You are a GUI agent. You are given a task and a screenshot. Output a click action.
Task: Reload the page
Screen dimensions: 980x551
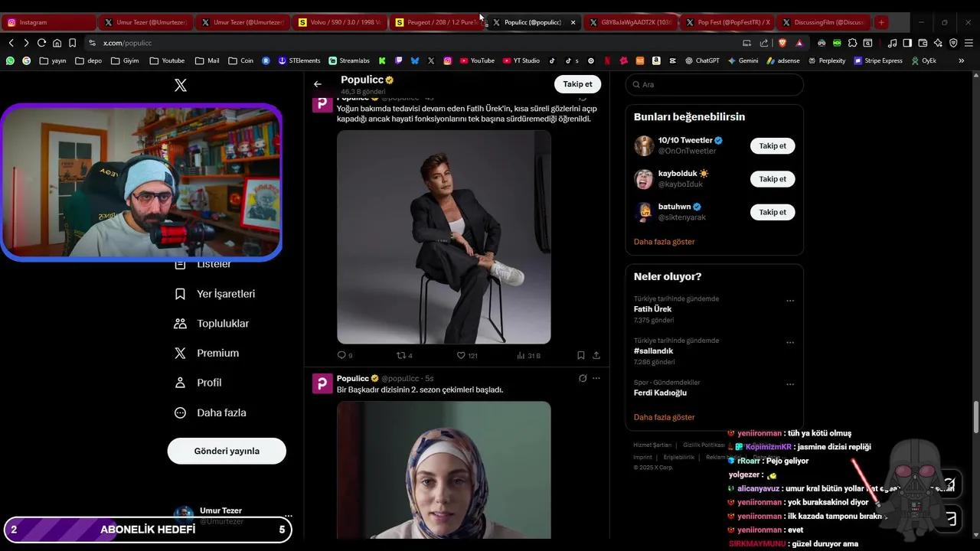coord(41,43)
